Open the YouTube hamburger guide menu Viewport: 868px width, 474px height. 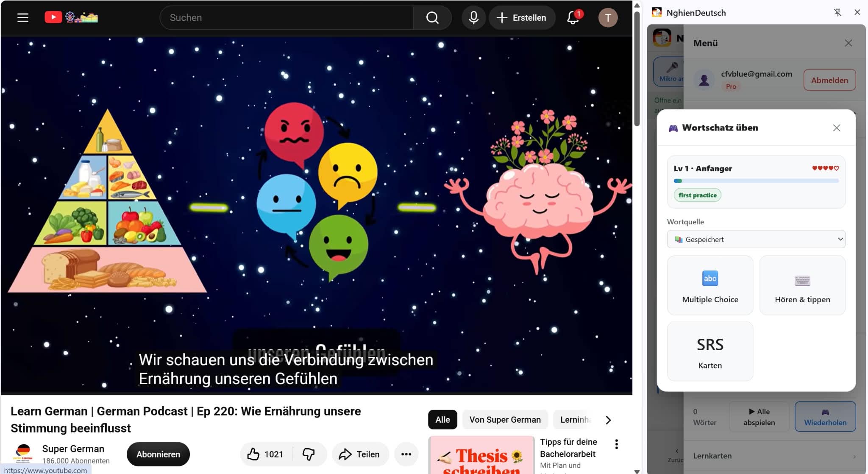click(22, 17)
